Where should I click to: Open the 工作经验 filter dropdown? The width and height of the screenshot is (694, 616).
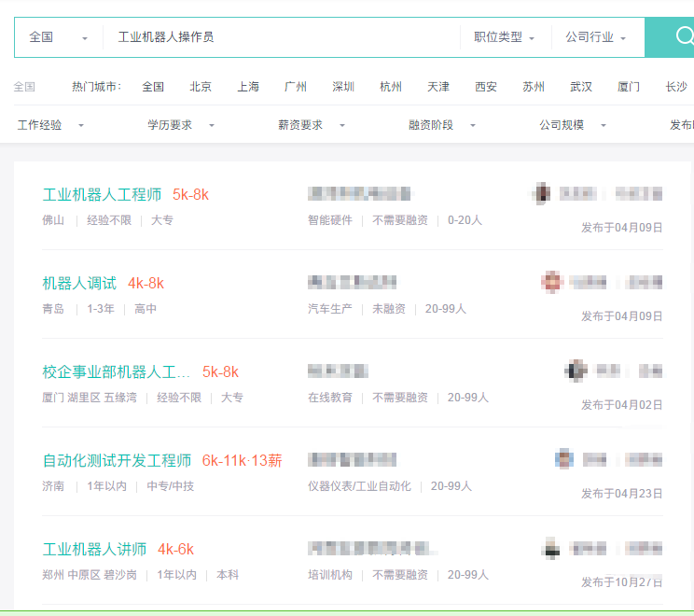50,125
